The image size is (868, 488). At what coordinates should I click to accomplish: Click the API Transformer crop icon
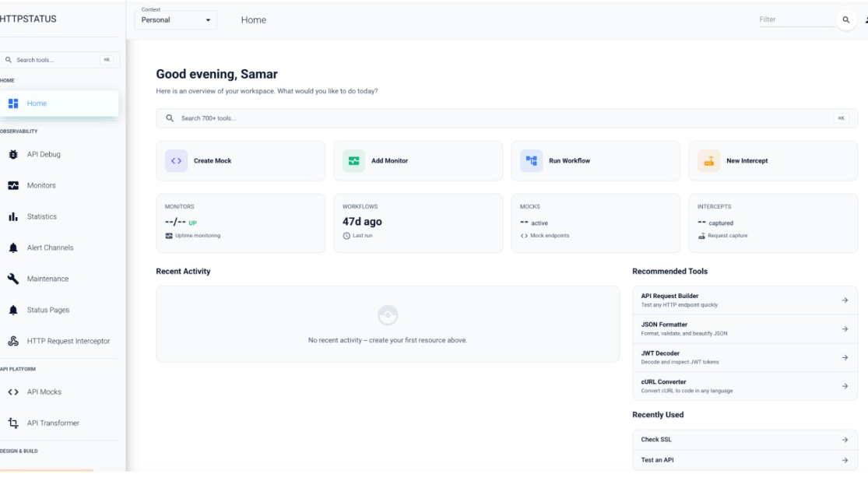coord(13,423)
